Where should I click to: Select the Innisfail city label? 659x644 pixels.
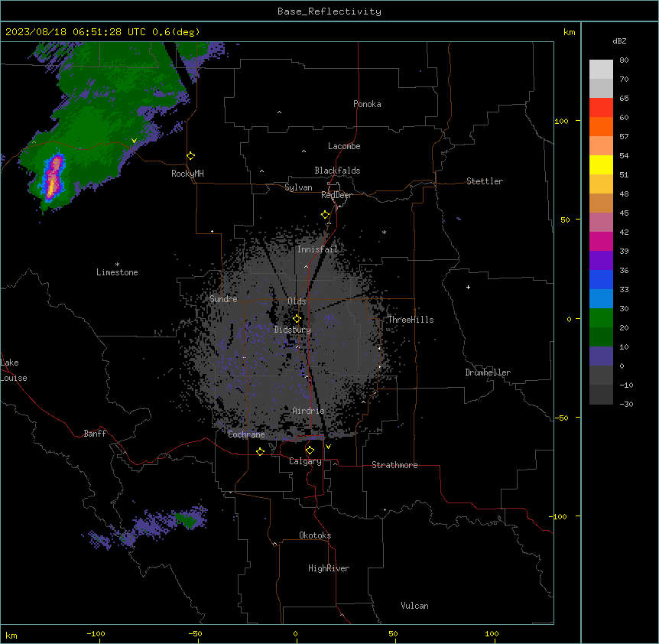(318, 249)
